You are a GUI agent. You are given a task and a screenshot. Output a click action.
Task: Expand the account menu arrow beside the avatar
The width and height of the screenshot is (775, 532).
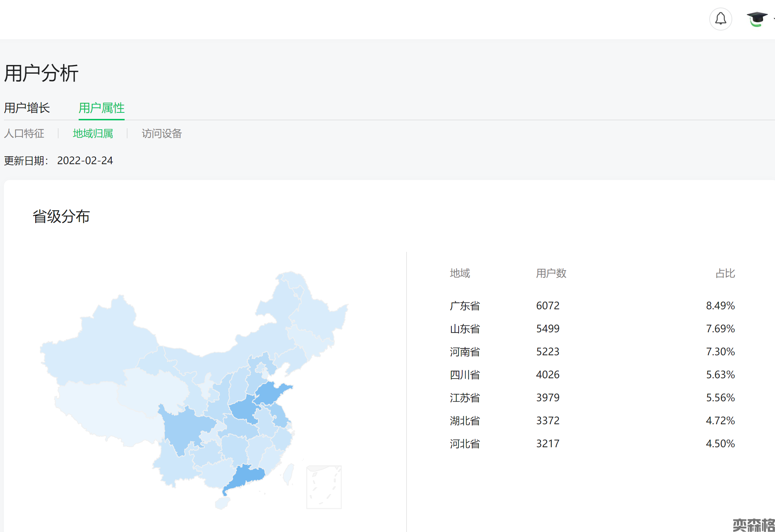pos(774,19)
